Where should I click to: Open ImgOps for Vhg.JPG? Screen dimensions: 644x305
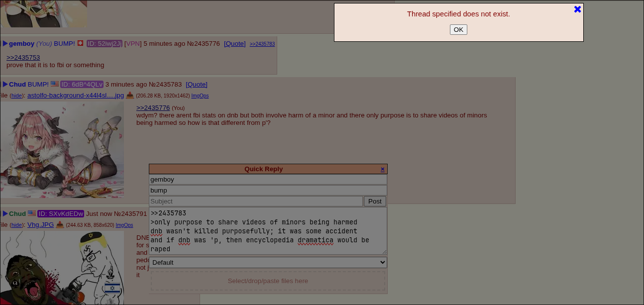click(x=124, y=225)
